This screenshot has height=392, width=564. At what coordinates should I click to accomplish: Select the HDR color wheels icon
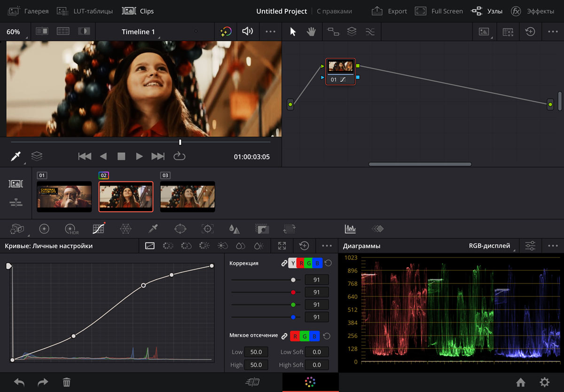coord(71,229)
